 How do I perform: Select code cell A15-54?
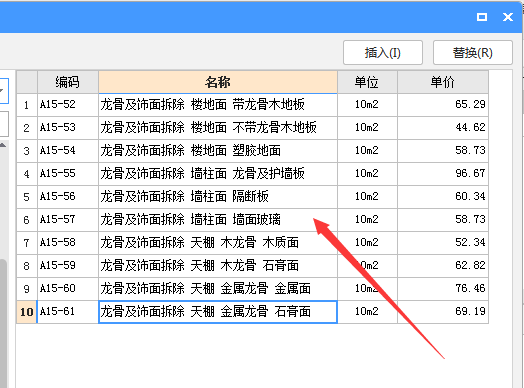(x=68, y=151)
